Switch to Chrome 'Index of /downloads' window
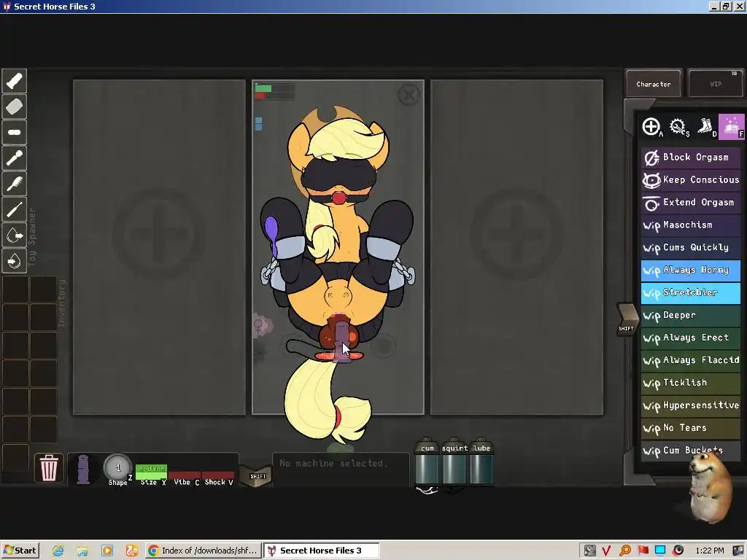Viewport: 747px width, 560px height. click(x=204, y=551)
